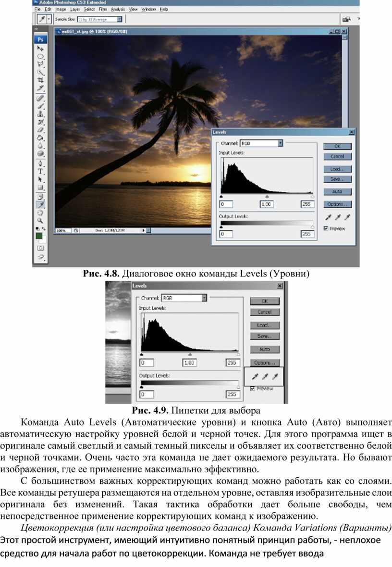
Task: Select the Type tool
Action: [x=40, y=171]
